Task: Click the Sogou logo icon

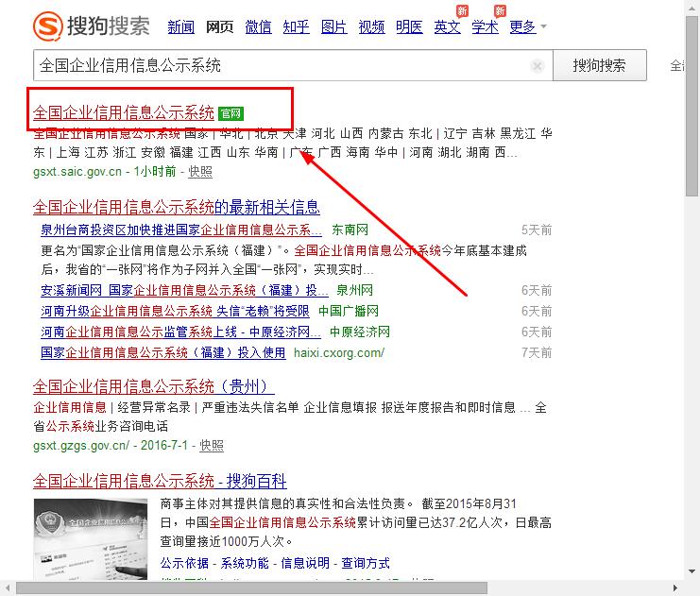Action: pos(47,26)
